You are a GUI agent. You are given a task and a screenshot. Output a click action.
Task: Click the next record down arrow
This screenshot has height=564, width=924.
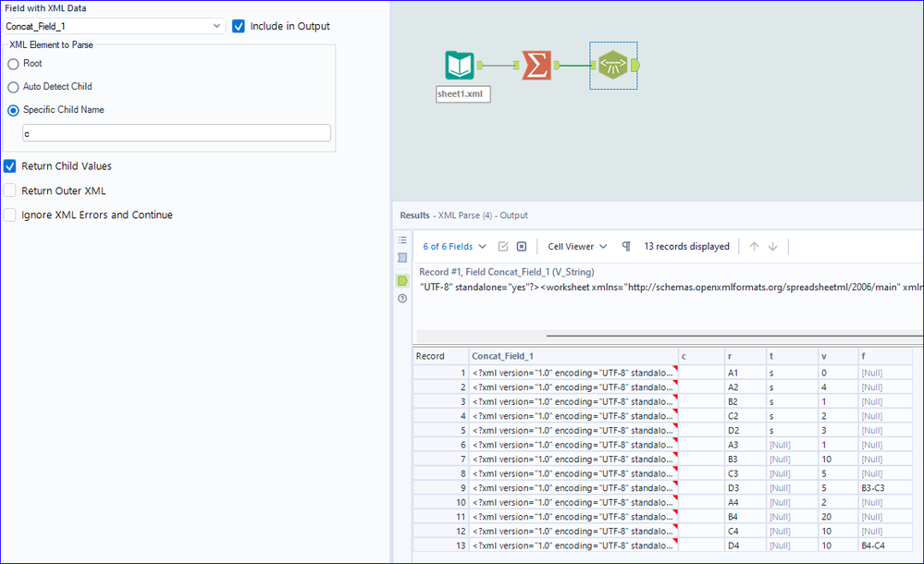click(772, 246)
